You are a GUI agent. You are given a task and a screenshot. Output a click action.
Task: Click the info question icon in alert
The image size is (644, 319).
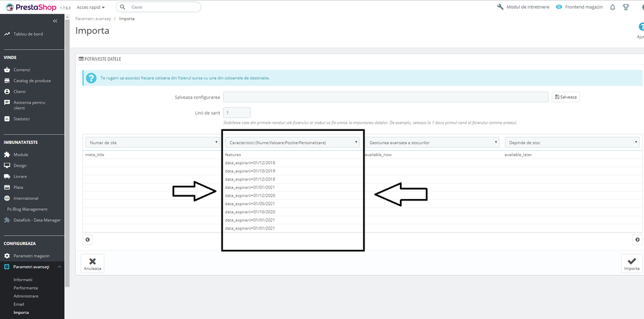pyautogui.click(x=91, y=78)
